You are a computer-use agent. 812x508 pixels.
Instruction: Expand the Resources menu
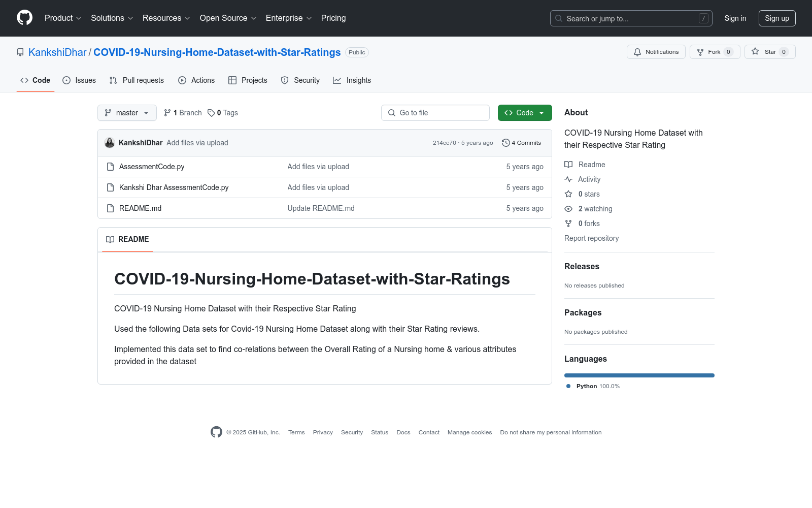click(x=166, y=18)
